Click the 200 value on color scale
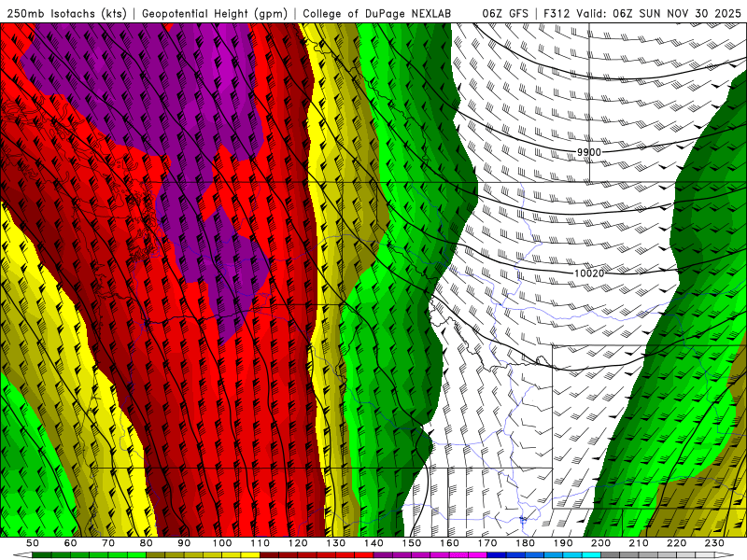Screen dimensions: 747x560 600,543
